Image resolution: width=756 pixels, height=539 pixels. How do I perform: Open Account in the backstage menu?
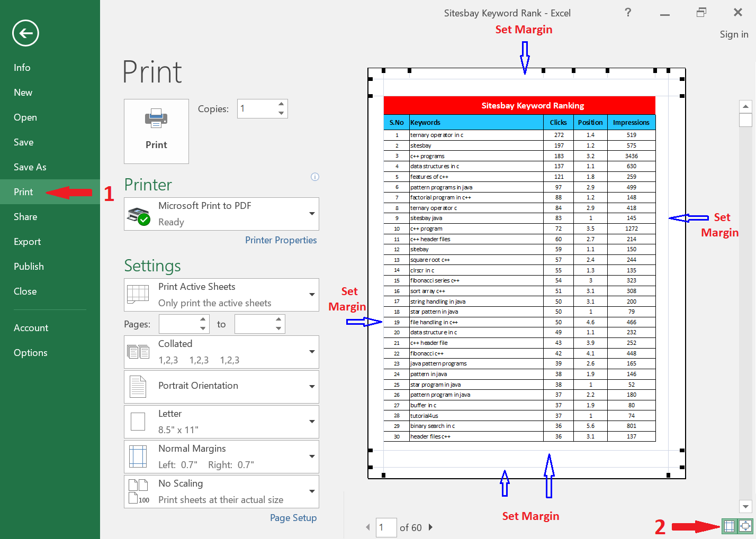[50, 328]
